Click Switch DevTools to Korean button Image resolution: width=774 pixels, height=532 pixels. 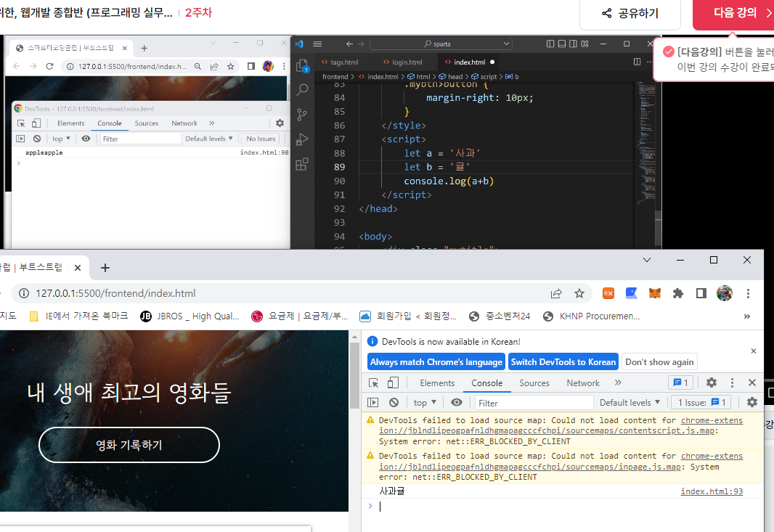[x=563, y=361]
